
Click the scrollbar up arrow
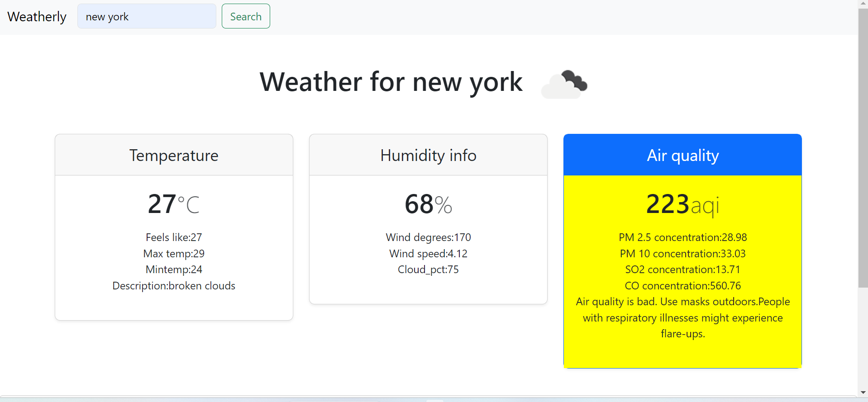[x=863, y=3]
